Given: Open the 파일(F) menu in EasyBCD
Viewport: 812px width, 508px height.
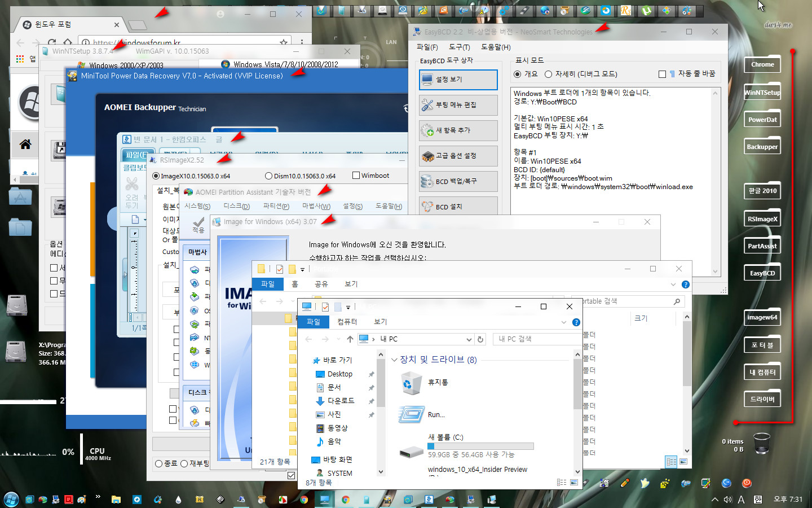Looking at the screenshot, I should pos(427,47).
